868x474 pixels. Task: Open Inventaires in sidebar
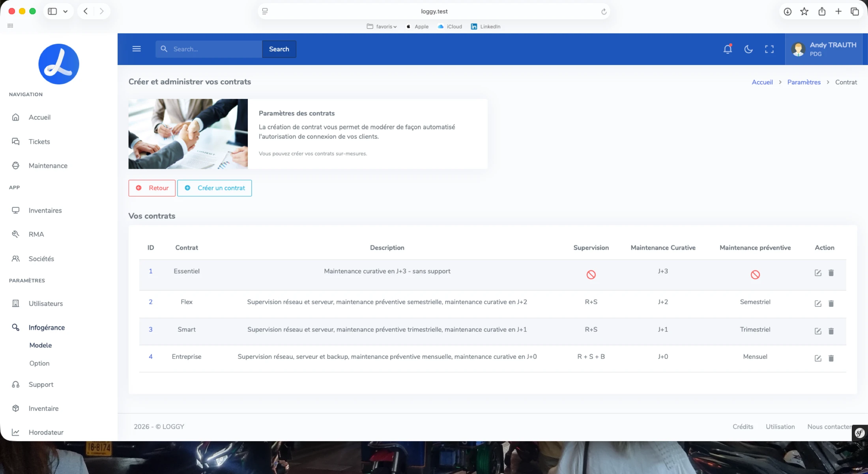pyautogui.click(x=45, y=211)
